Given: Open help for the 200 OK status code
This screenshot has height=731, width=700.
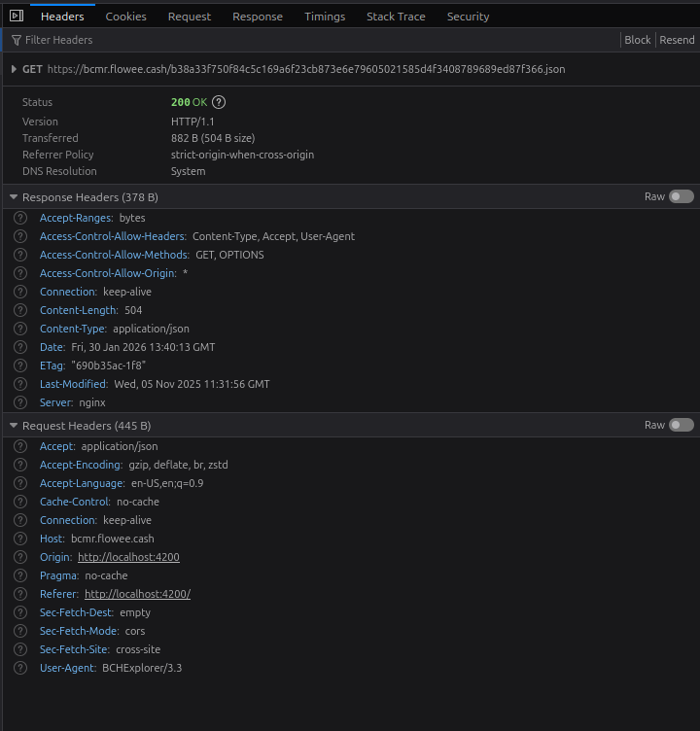Looking at the screenshot, I should [219, 102].
